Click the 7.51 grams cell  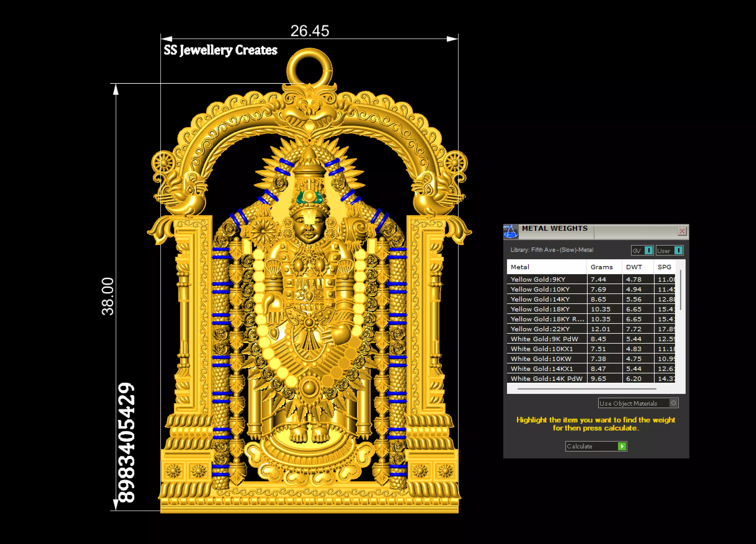604,349
